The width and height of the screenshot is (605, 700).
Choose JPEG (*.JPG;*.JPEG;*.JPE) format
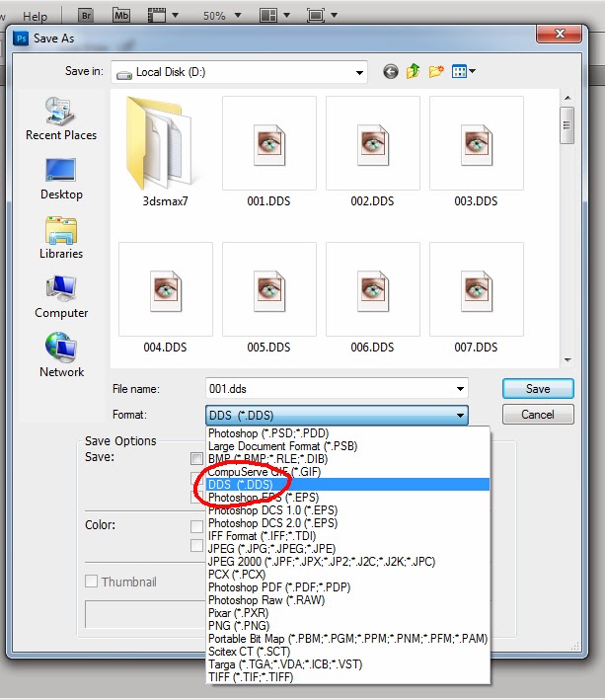347,549
